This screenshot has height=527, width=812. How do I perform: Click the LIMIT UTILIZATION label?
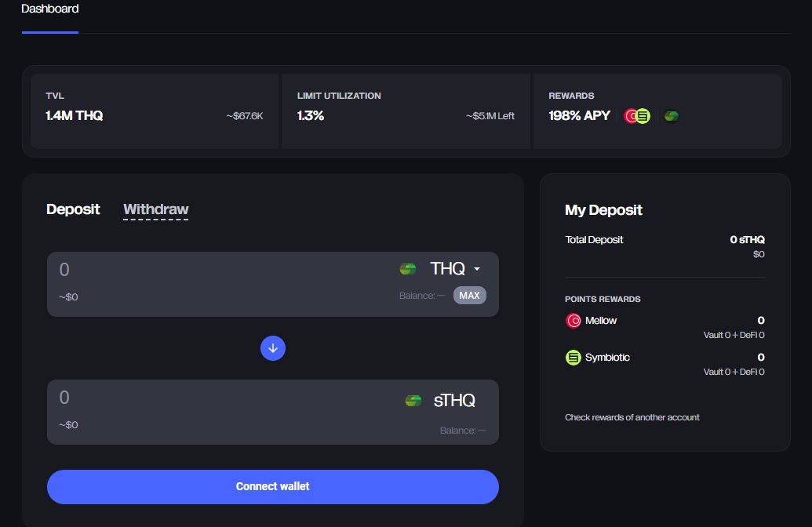[339, 96]
